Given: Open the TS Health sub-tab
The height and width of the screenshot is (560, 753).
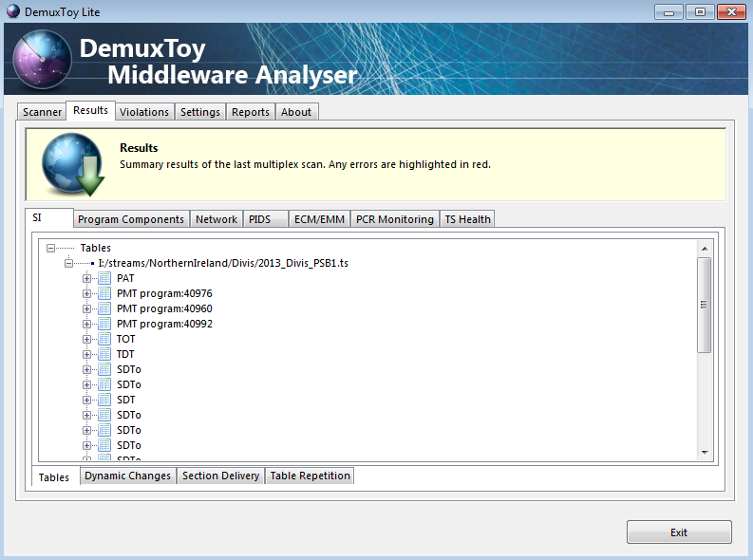Looking at the screenshot, I should pyautogui.click(x=467, y=219).
